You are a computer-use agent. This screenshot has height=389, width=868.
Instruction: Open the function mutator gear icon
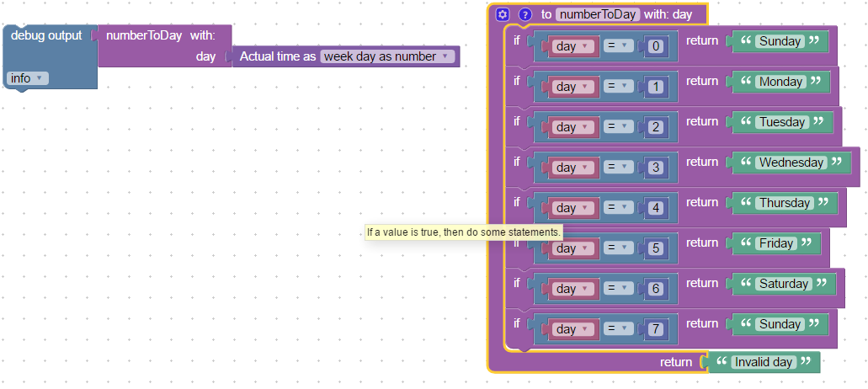pyautogui.click(x=503, y=14)
